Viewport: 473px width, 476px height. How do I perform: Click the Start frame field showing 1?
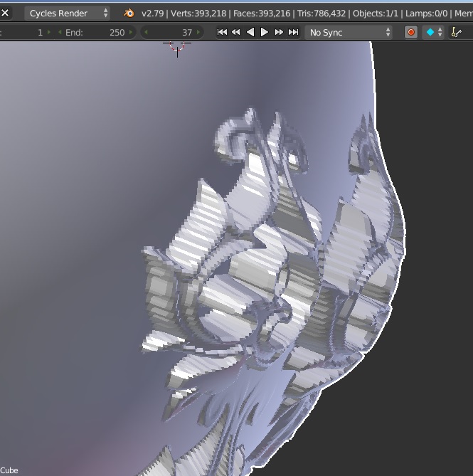(x=26, y=33)
